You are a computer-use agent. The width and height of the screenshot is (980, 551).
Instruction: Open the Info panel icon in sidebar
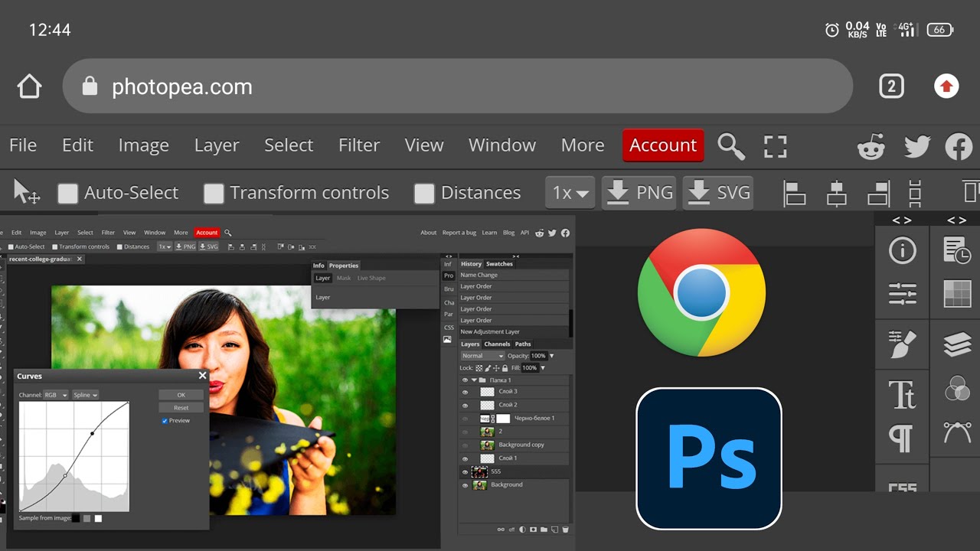903,251
